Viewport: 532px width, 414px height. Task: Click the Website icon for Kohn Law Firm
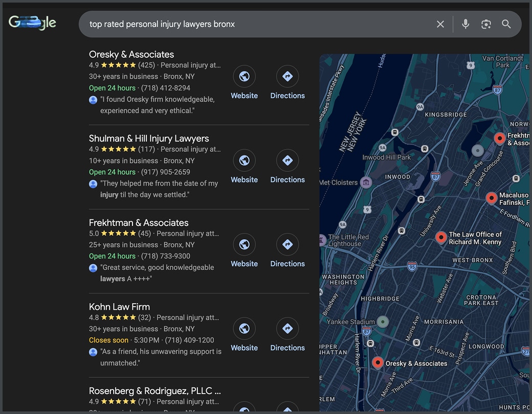coord(244,328)
